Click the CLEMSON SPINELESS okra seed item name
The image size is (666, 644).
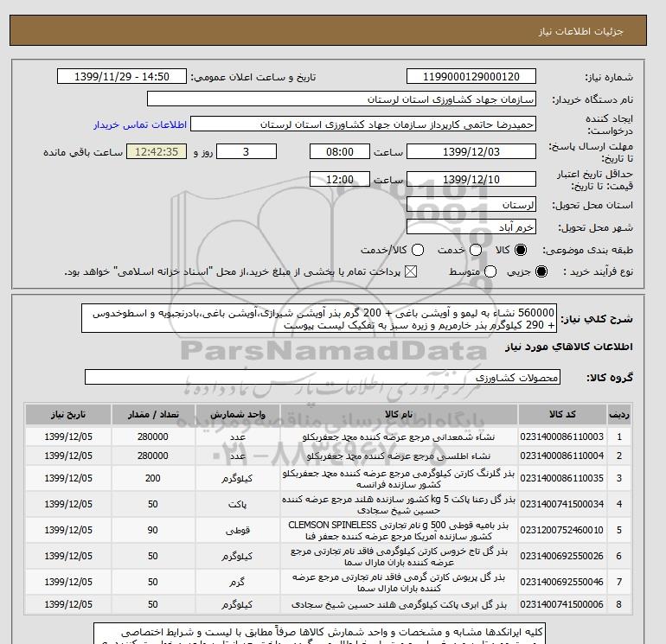399,530
